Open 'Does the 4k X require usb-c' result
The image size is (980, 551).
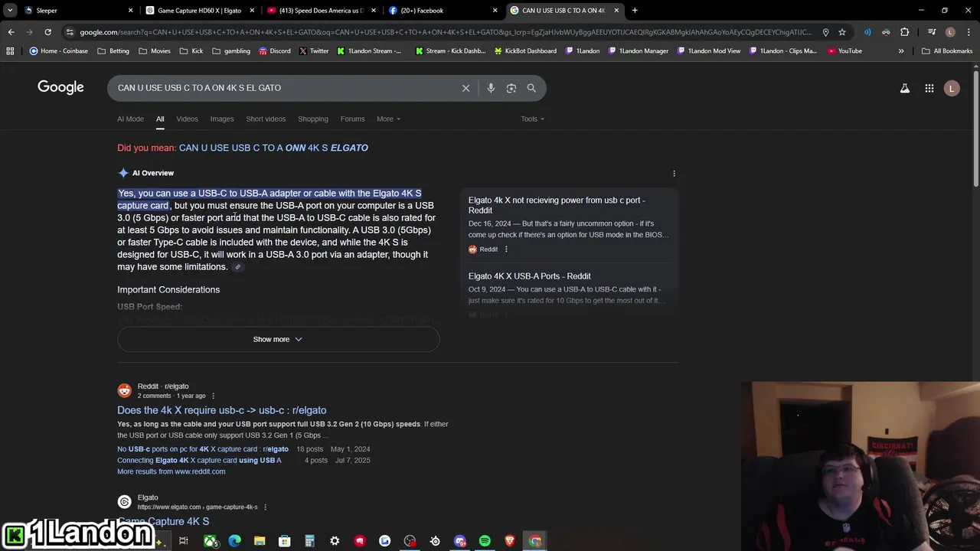point(221,410)
